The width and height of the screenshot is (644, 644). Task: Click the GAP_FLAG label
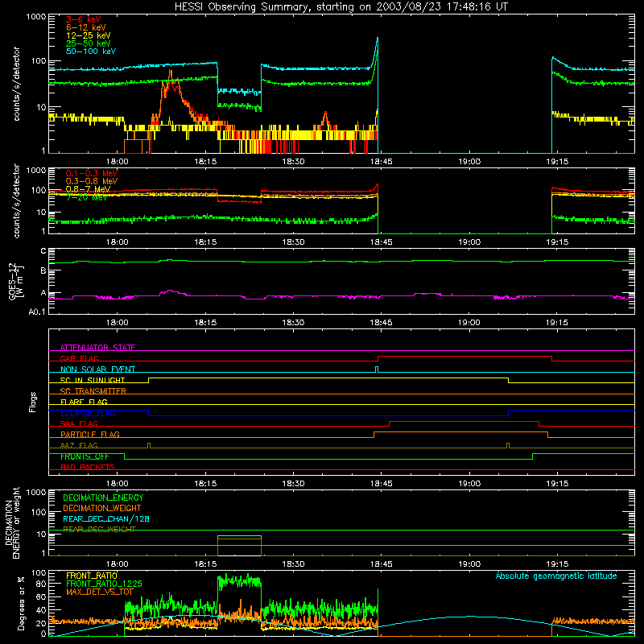79,358
